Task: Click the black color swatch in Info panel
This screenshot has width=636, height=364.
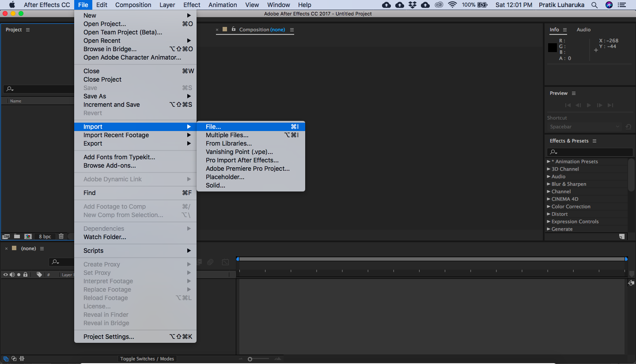Action: (x=552, y=48)
